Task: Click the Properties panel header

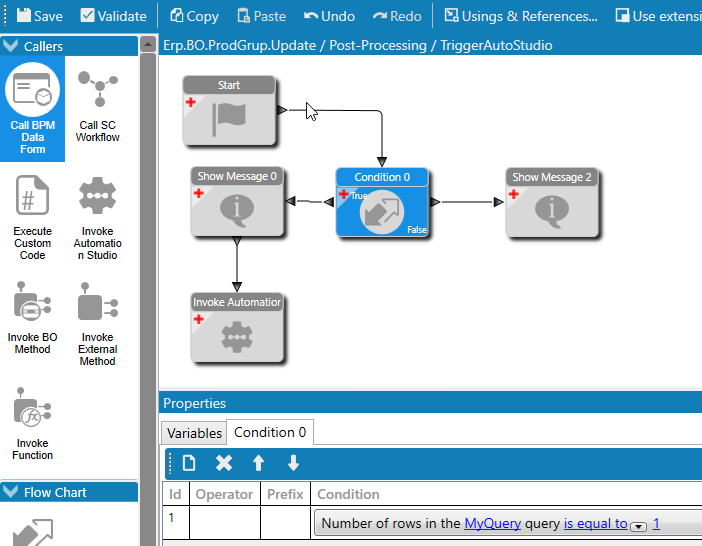Action: click(430, 403)
